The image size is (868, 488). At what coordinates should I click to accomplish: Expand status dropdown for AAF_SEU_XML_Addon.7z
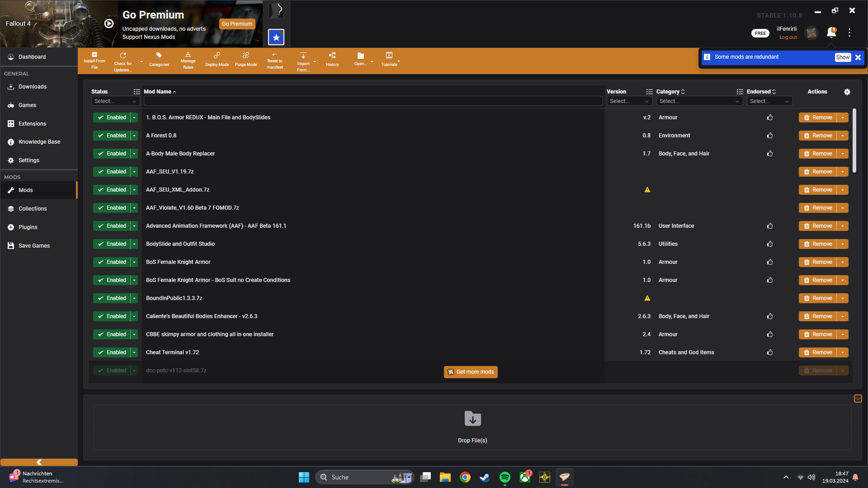click(x=134, y=190)
